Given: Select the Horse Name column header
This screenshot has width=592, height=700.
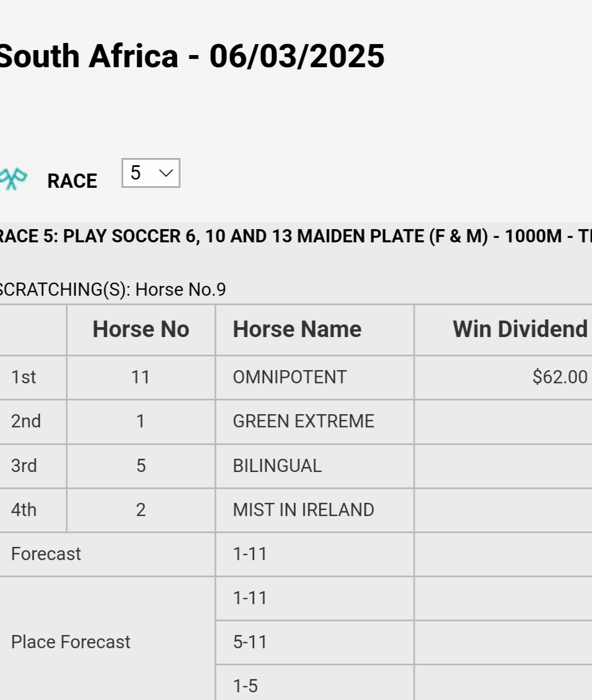Looking at the screenshot, I should coord(297,329).
